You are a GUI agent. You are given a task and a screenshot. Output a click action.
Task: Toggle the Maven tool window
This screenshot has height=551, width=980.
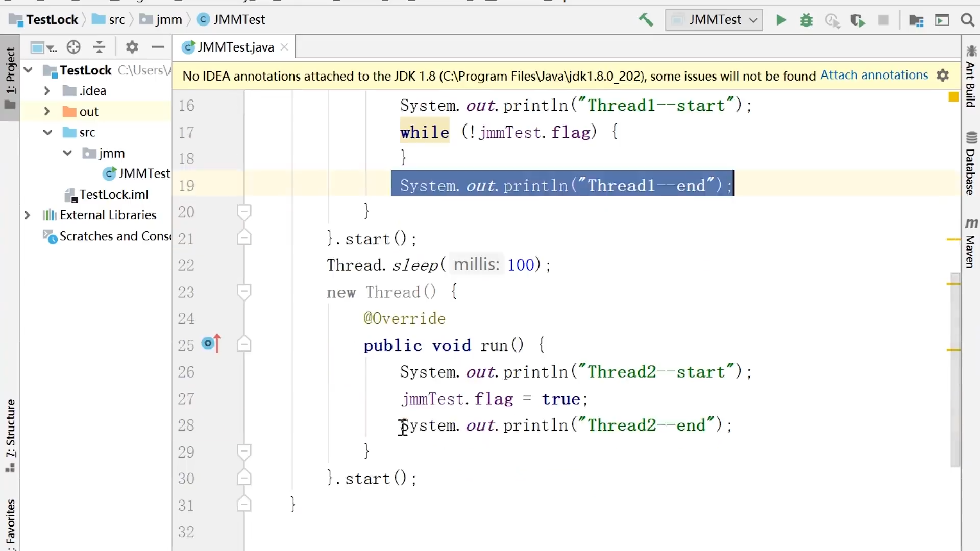coord(971,245)
